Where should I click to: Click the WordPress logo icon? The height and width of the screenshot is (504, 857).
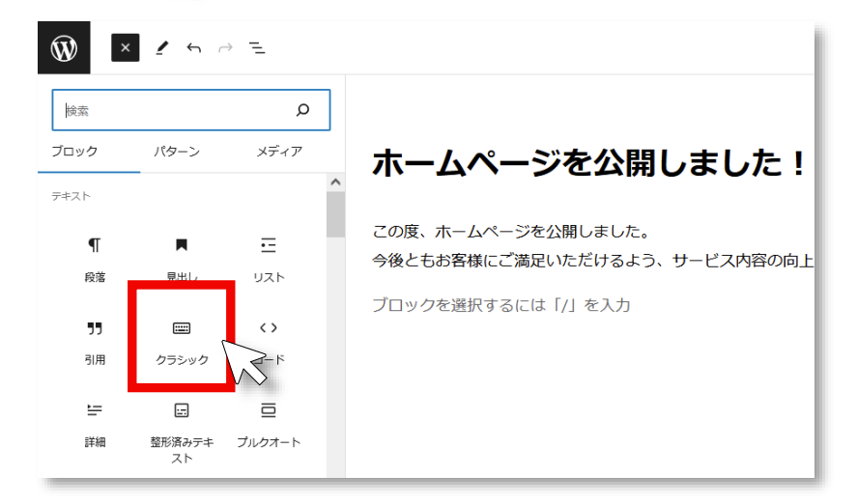point(64,48)
